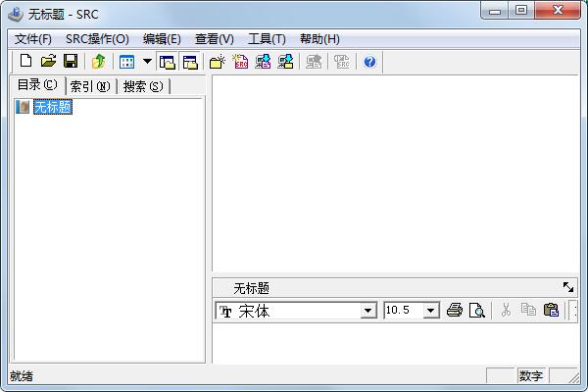This screenshot has width=588, height=392.
Task: Click the Paste clipboard icon
Action: [x=551, y=311]
